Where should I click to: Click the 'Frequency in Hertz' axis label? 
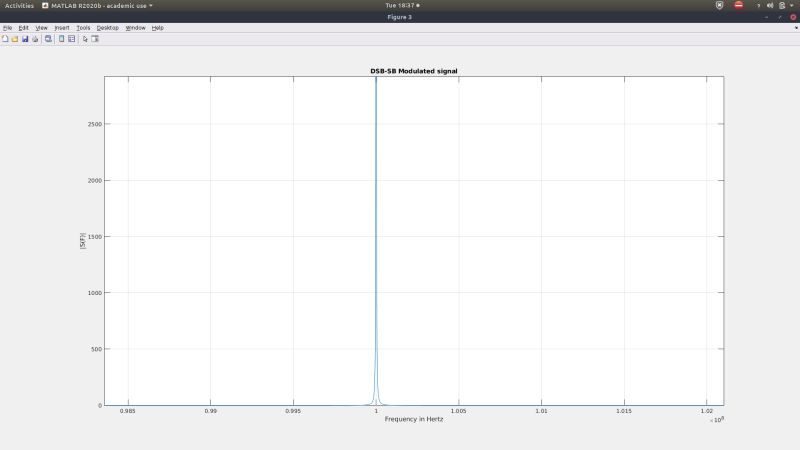(414, 419)
